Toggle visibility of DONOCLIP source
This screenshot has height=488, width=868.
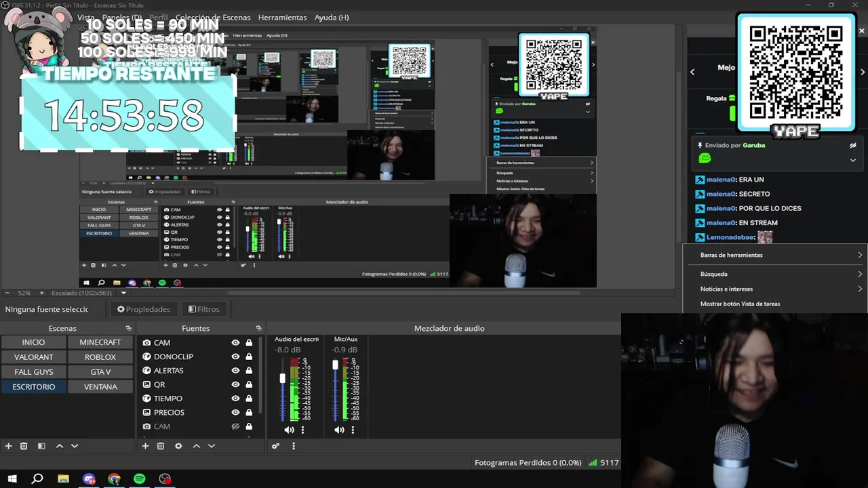coord(235,357)
